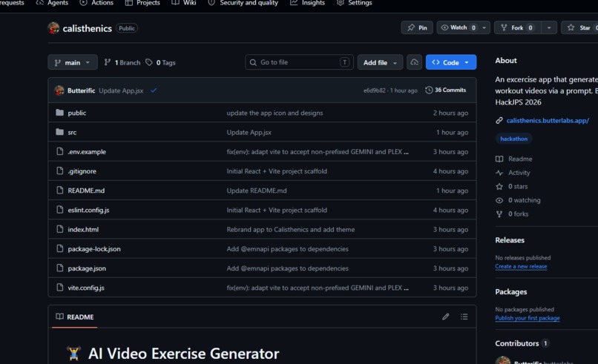Visit calisthenics.butterlabs.app link
Image resolution: width=598 pixels, height=364 pixels.
coord(548,120)
